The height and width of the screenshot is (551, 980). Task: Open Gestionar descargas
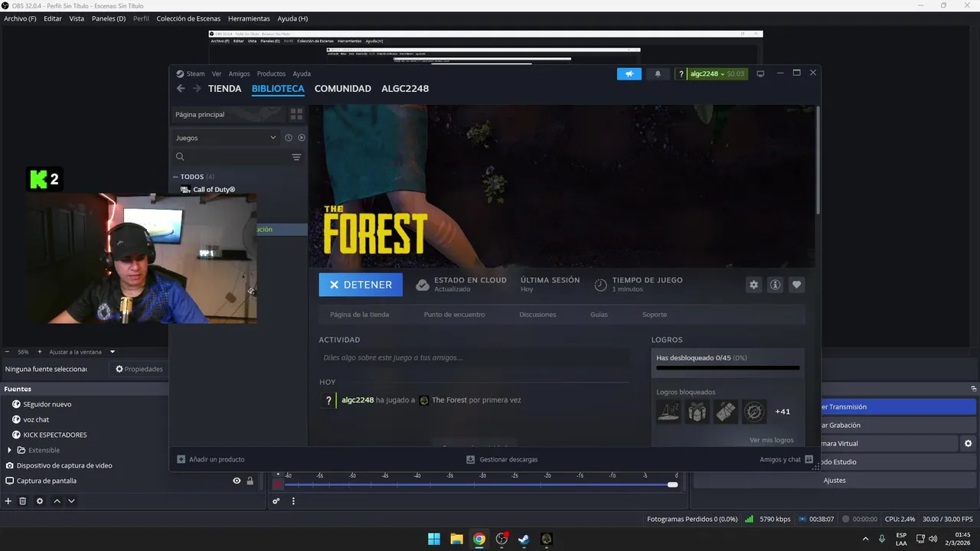coord(502,459)
